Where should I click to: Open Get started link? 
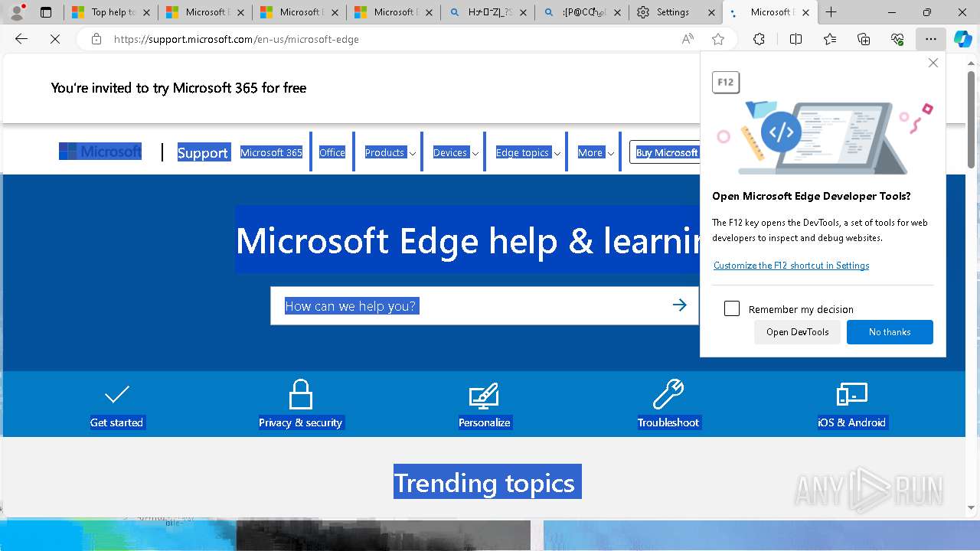tap(116, 422)
